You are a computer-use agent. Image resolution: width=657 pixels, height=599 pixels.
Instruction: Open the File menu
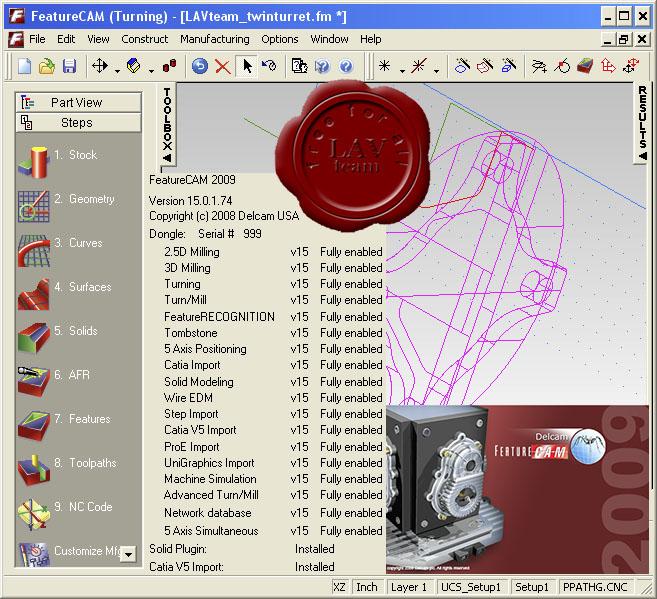(x=37, y=39)
